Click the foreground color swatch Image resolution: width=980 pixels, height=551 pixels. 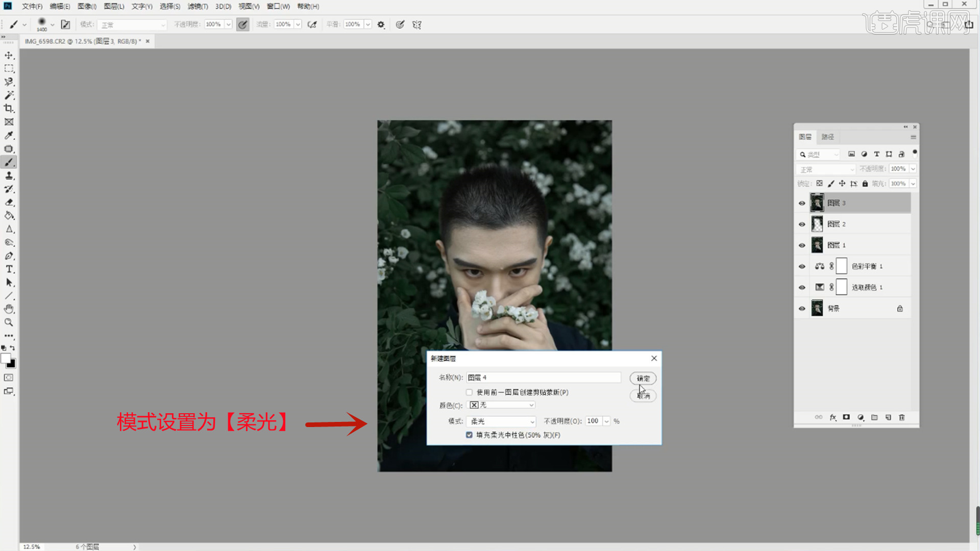click(x=6, y=358)
